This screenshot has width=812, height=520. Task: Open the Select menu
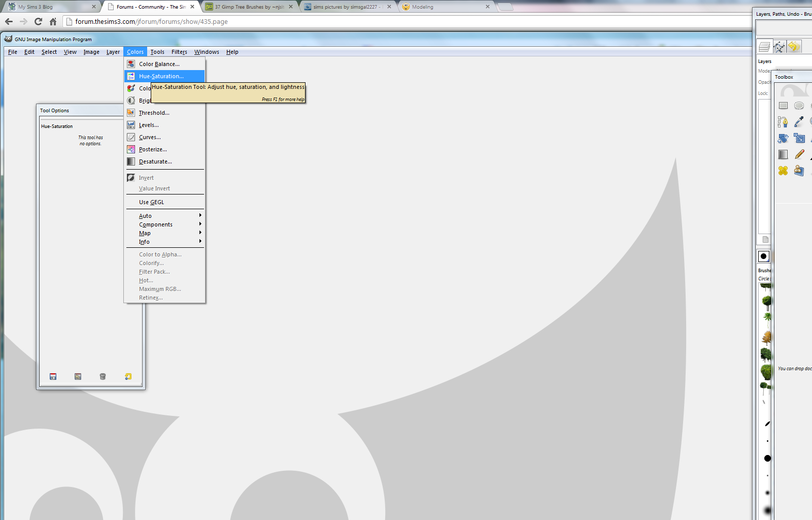coord(49,52)
